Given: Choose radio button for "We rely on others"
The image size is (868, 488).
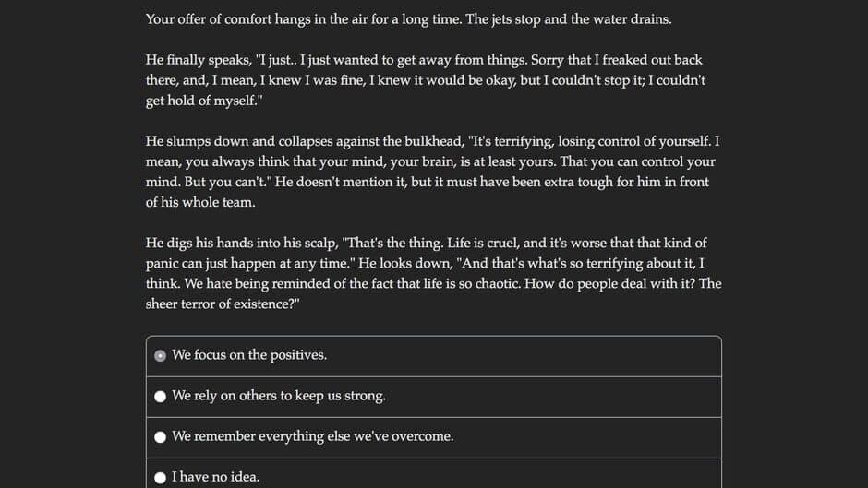Looking at the screenshot, I should point(161,396).
